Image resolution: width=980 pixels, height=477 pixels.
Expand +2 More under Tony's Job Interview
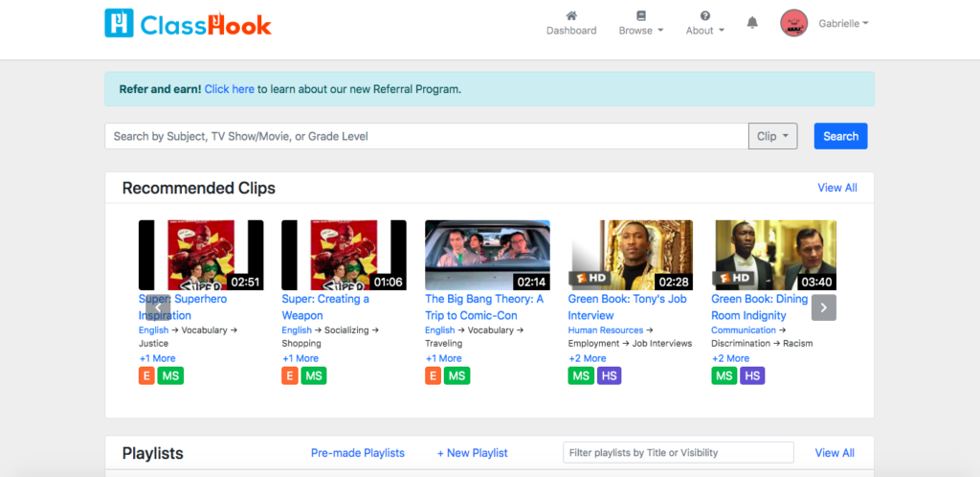(x=588, y=358)
